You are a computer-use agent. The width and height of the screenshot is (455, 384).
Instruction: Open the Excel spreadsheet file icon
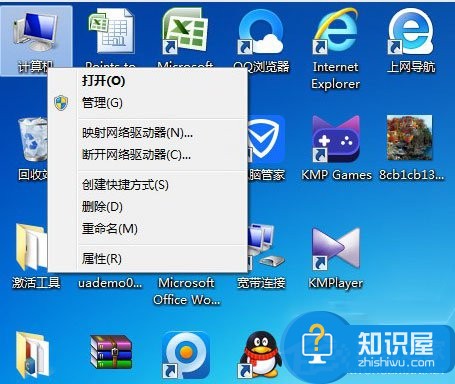pos(111,31)
